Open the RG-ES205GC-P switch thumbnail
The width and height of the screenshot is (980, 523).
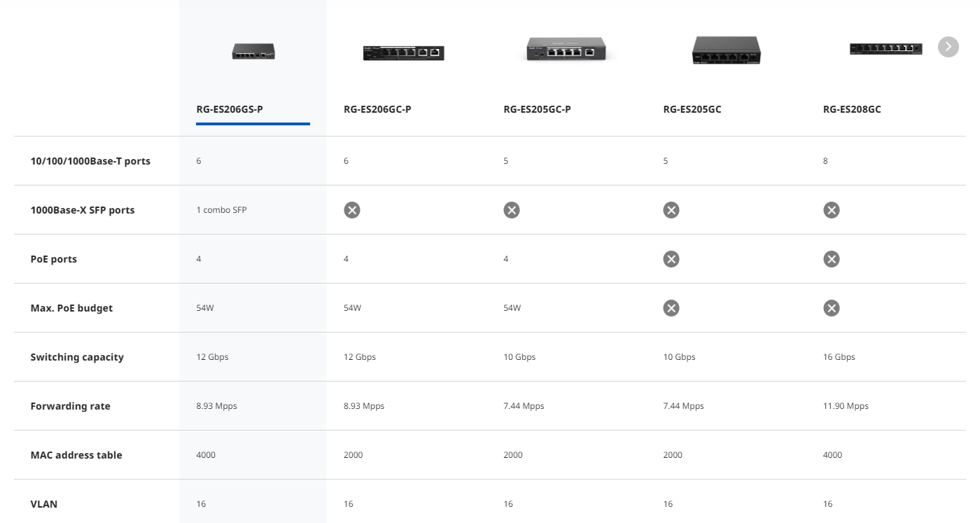566,49
